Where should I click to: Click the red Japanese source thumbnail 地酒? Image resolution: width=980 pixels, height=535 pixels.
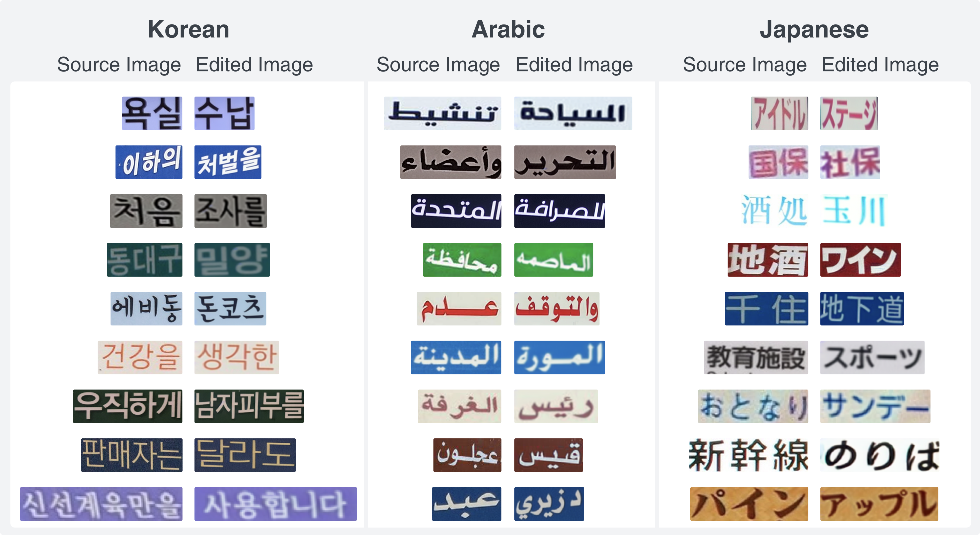coord(767,260)
